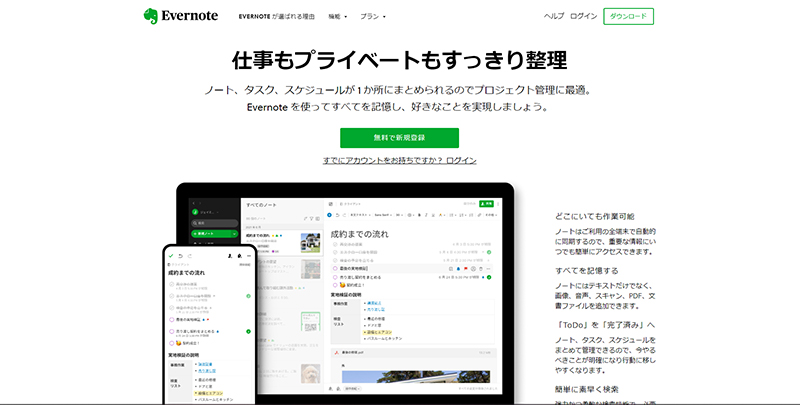The width and height of the screenshot is (800, 405).
Task: Open the ヘルプ link in header
Action: pyautogui.click(x=554, y=16)
